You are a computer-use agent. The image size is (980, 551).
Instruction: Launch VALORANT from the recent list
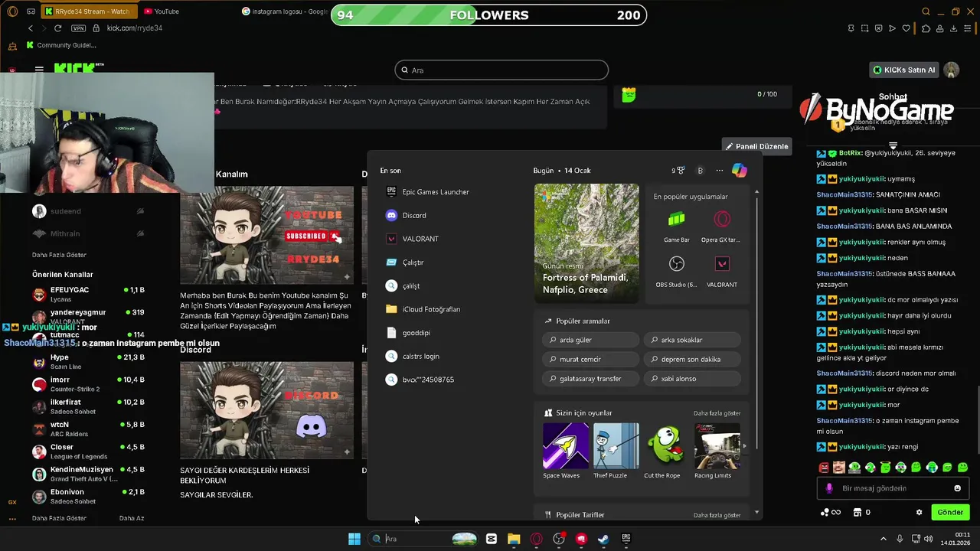[412, 239]
